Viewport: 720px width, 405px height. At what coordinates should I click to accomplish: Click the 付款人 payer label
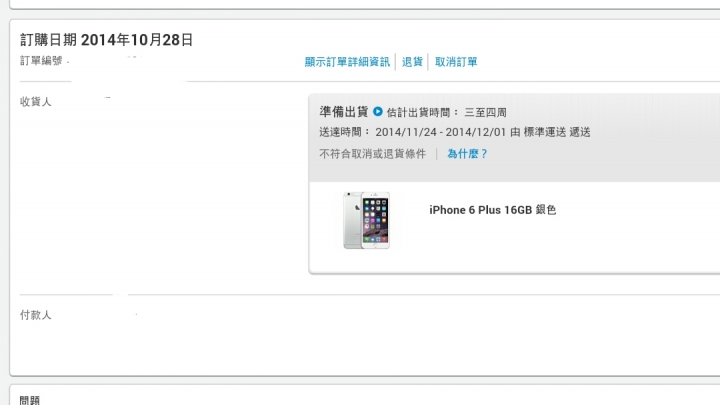pyautogui.click(x=35, y=315)
